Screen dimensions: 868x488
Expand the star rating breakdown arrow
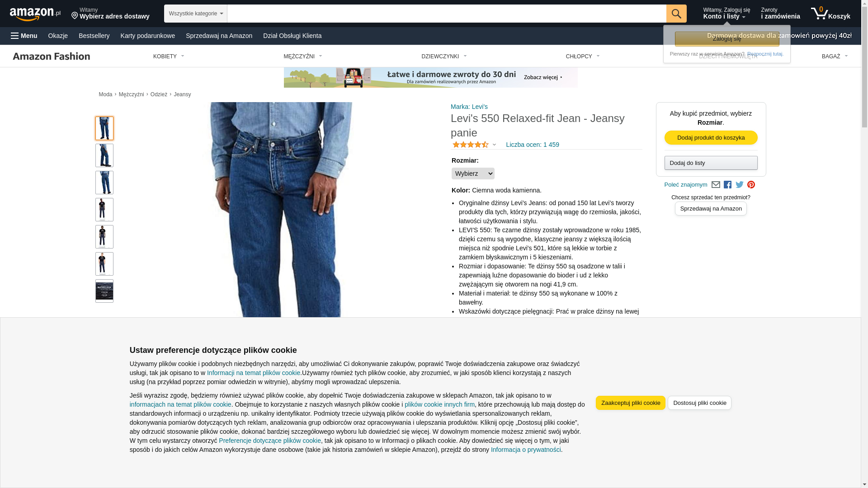click(494, 145)
